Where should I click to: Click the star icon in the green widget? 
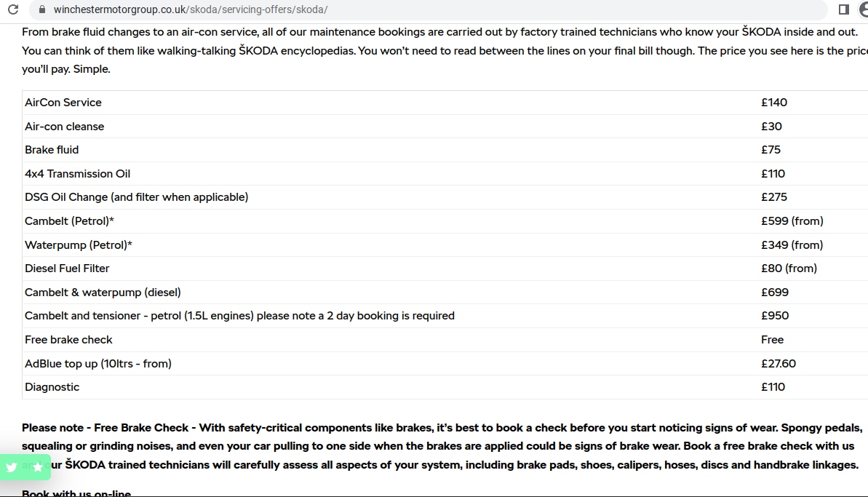click(36, 467)
